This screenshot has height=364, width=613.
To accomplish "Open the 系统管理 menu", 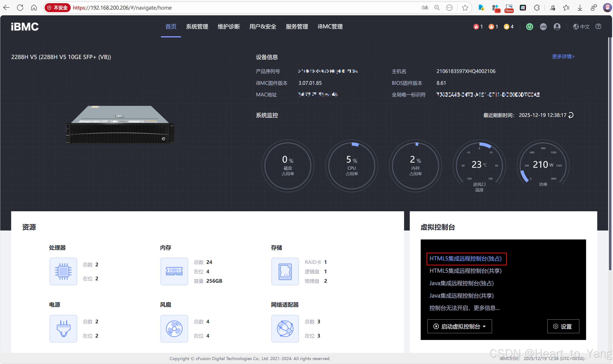I will click(x=197, y=26).
